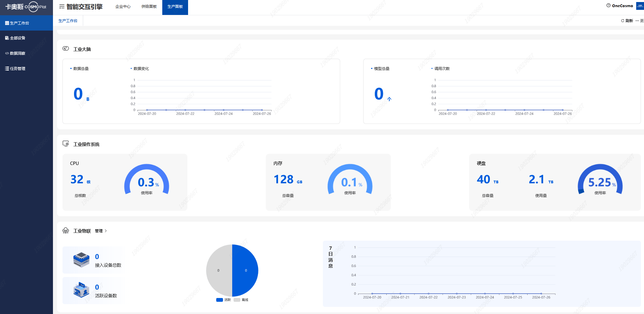Click the COSMOPlat user avatar
The height and width of the screenshot is (314, 644).
coord(640,6)
